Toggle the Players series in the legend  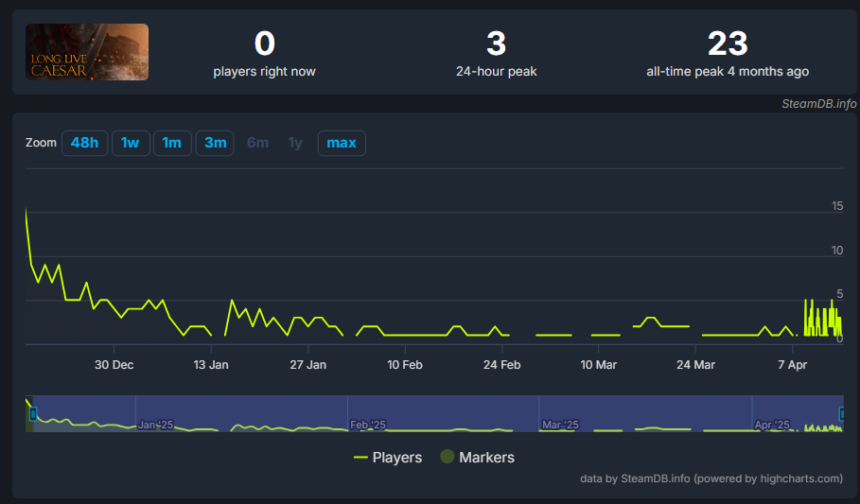tap(388, 458)
